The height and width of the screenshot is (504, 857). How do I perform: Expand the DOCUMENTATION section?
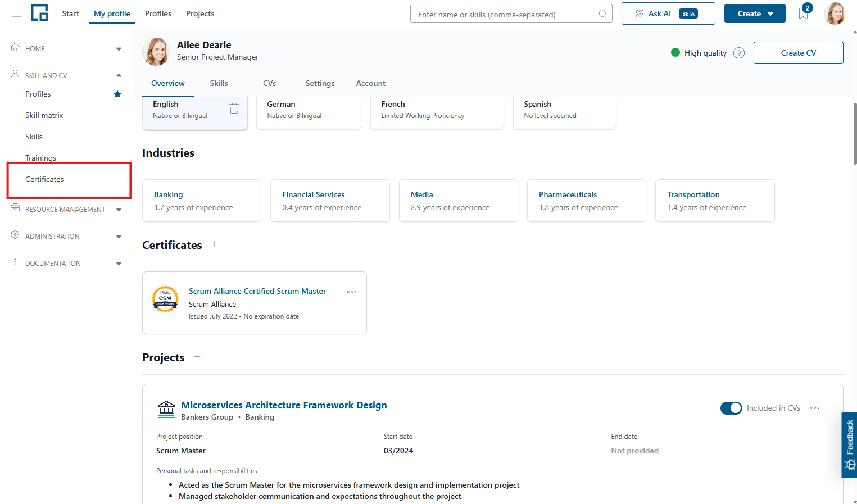pyautogui.click(x=66, y=263)
